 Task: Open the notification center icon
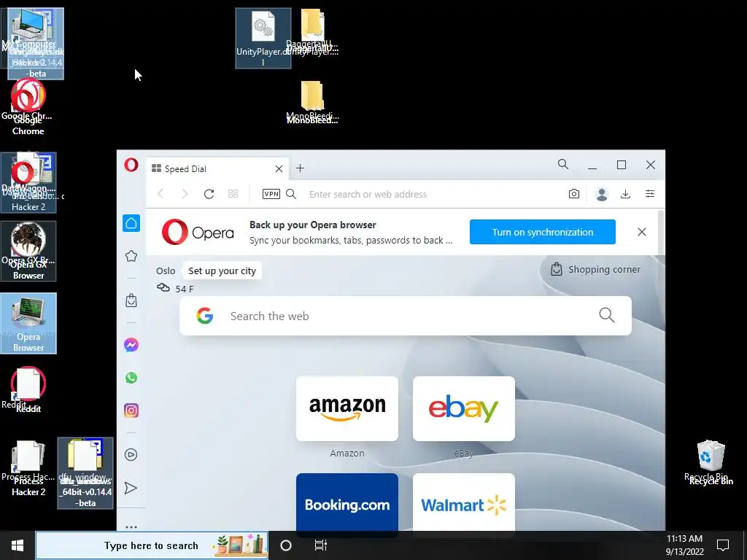[x=723, y=545]
